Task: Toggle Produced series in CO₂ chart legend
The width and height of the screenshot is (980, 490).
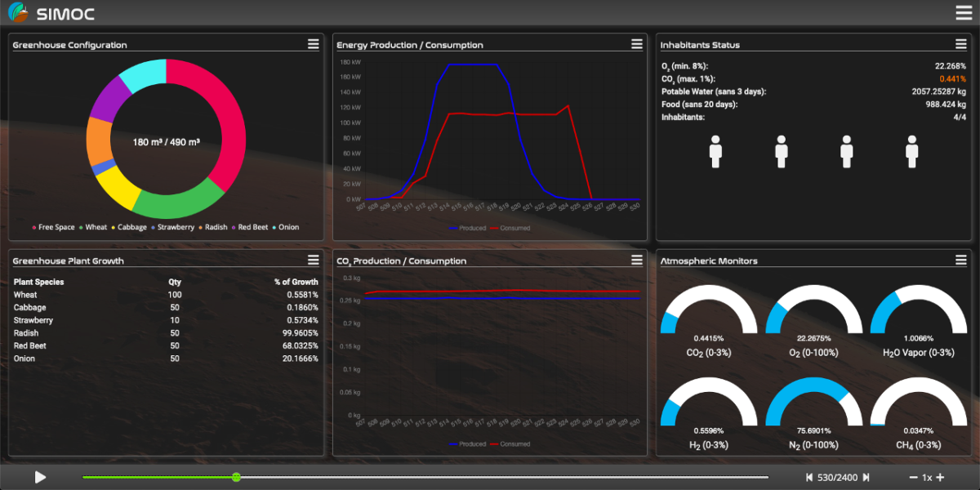Action: (x=467, y=444)
